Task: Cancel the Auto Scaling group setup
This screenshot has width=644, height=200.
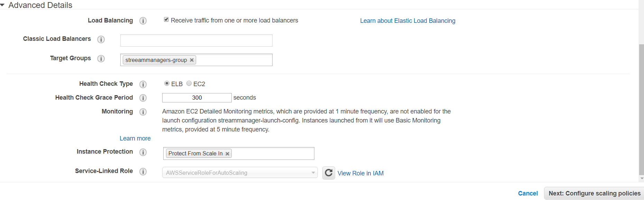Action: (x=528, y=193)
